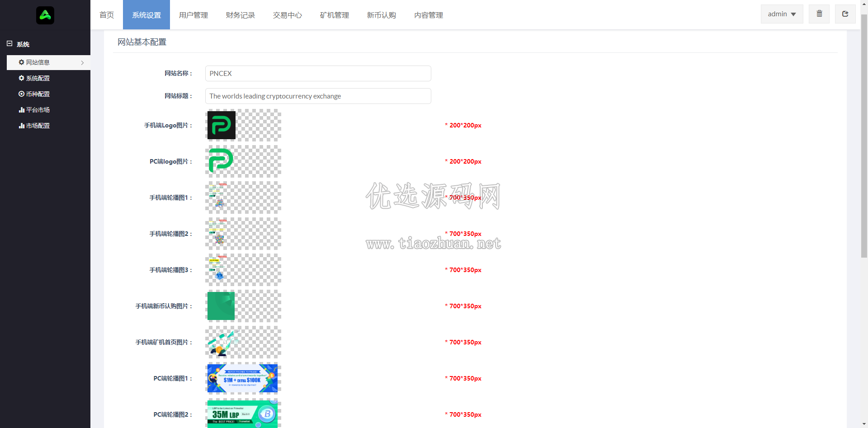Select the 系统设置 tab
Screen dimensions: 868x428
point(146,15)
